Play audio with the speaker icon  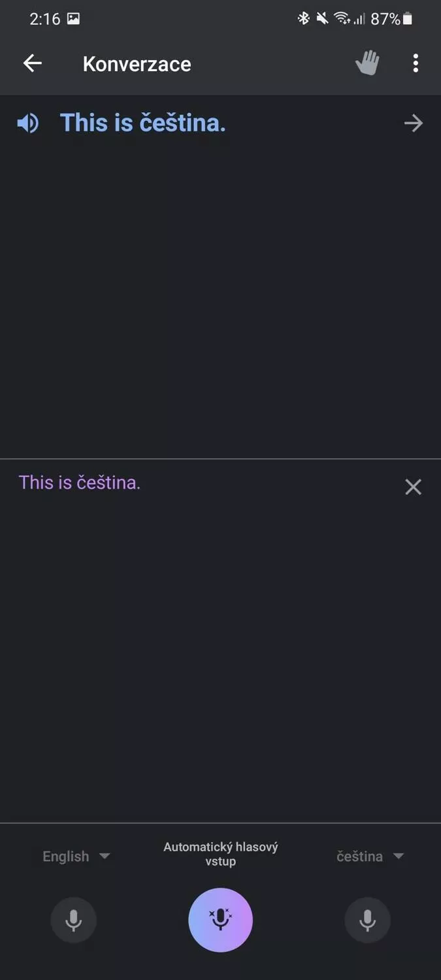28,123
